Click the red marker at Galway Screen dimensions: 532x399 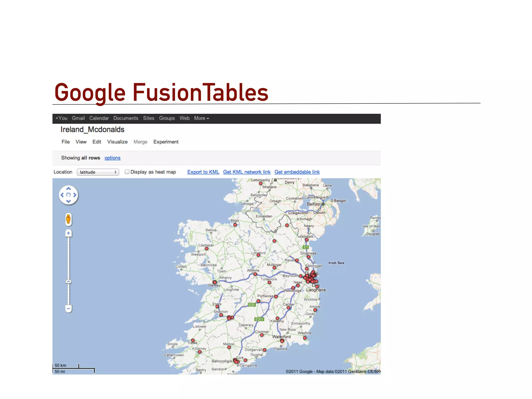215,282
